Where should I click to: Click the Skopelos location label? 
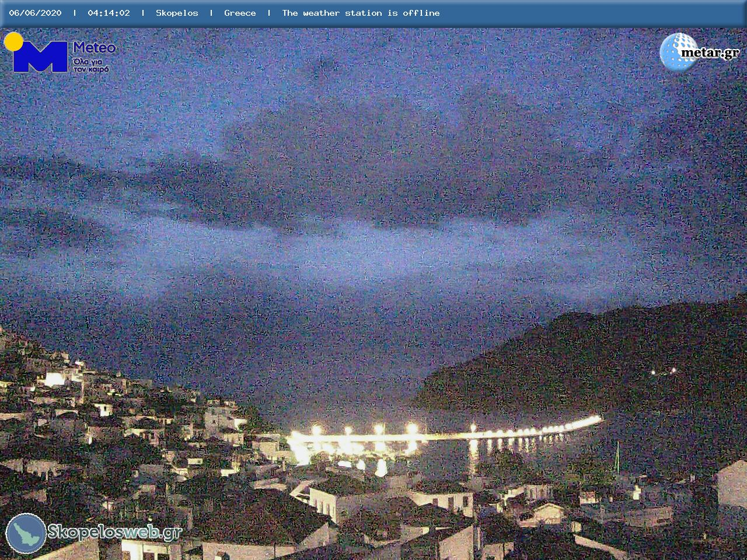tap(177, 13)
